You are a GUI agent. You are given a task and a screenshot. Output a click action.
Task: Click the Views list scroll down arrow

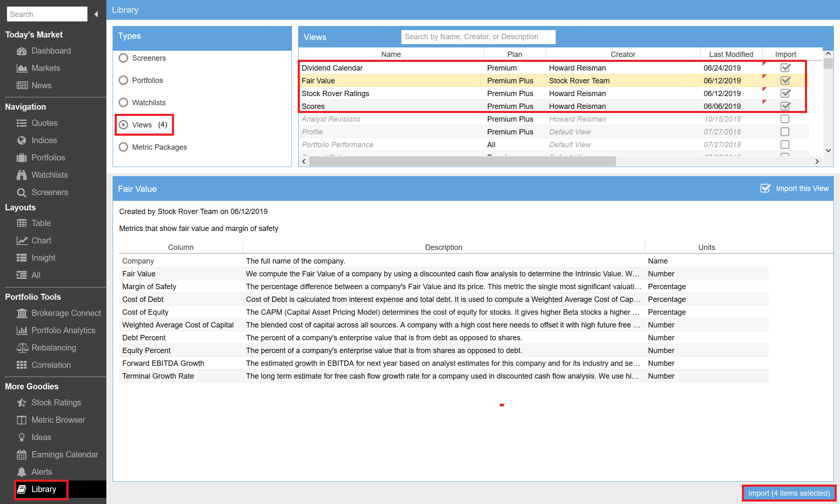pyautogui.click(x=828, y=151)
